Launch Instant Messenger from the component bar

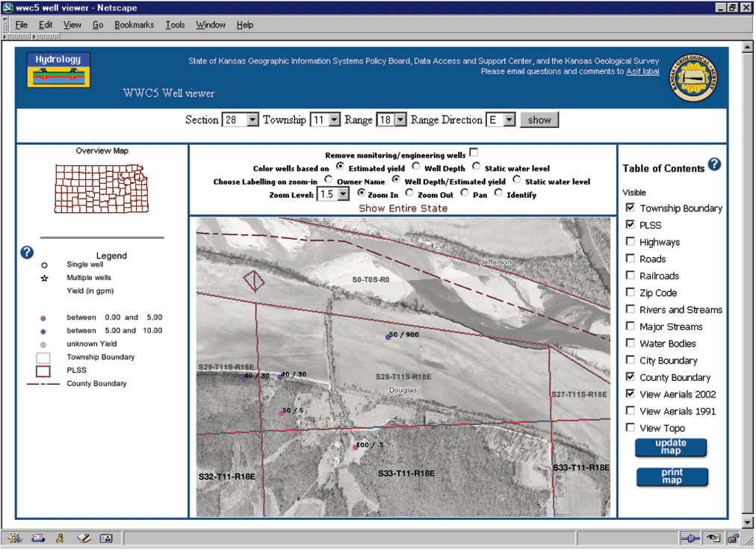point(60,538)
